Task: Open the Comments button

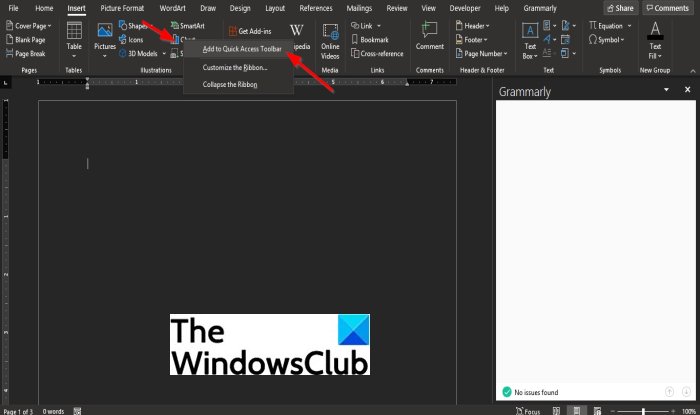Action: (x=668, y=8)
